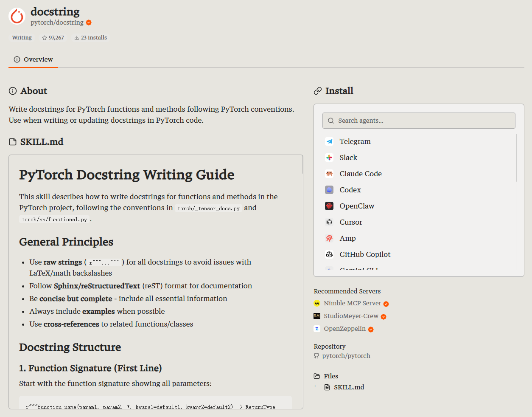Click the verified badge beside pytorch/docstring
The width and height of the screenshot is (532, 417).
(89, 23)
